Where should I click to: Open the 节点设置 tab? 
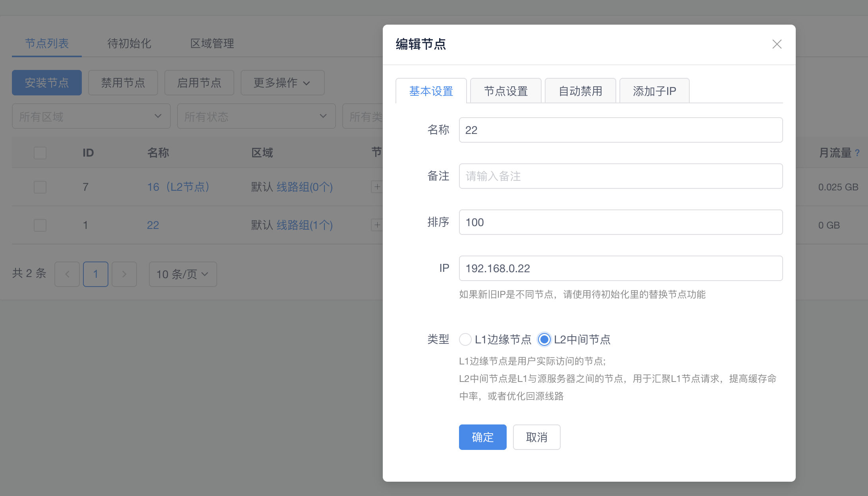[x=506, y=91]
